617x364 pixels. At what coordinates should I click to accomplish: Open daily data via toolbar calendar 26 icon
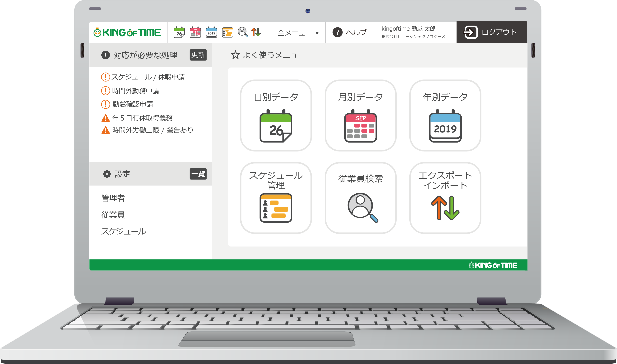pyautogui.click(x=179, y=32)
